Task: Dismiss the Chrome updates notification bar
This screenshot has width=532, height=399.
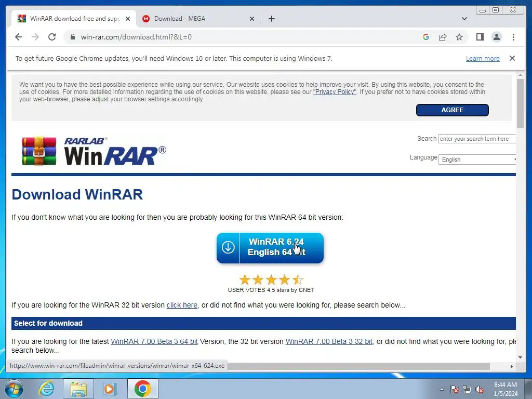Action: (512, 58)
